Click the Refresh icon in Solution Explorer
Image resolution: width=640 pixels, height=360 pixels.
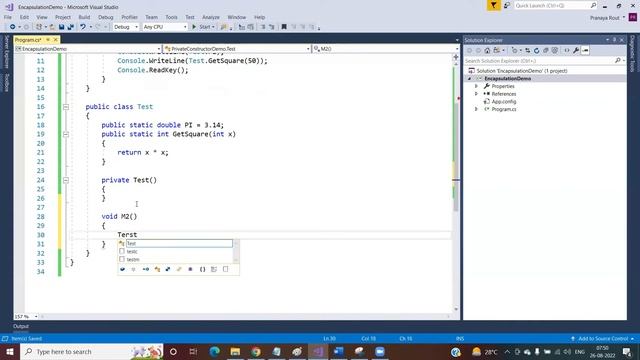pos(536,50)
